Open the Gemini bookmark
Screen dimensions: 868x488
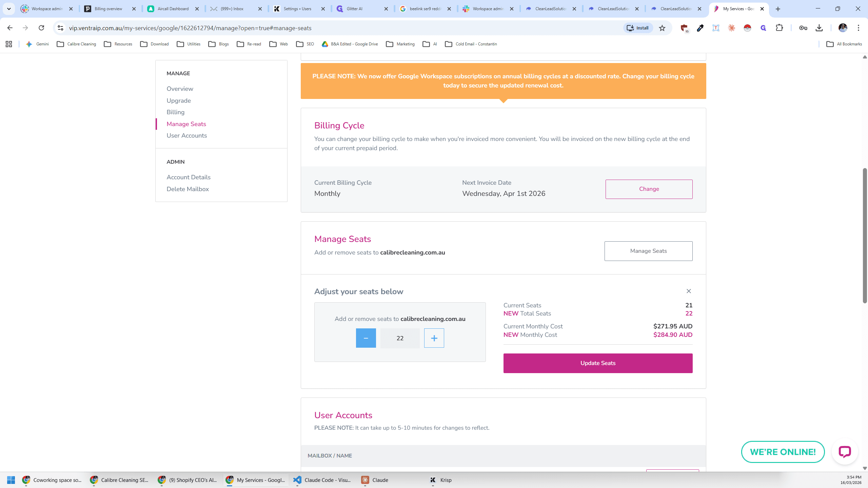click(x=38, y=44)
